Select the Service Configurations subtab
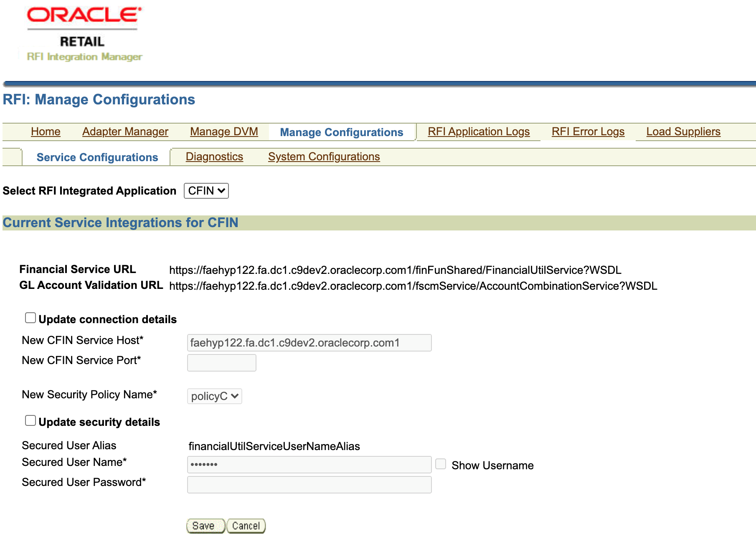756x544 pixels. pyautogui.click(x=97, y=157)
